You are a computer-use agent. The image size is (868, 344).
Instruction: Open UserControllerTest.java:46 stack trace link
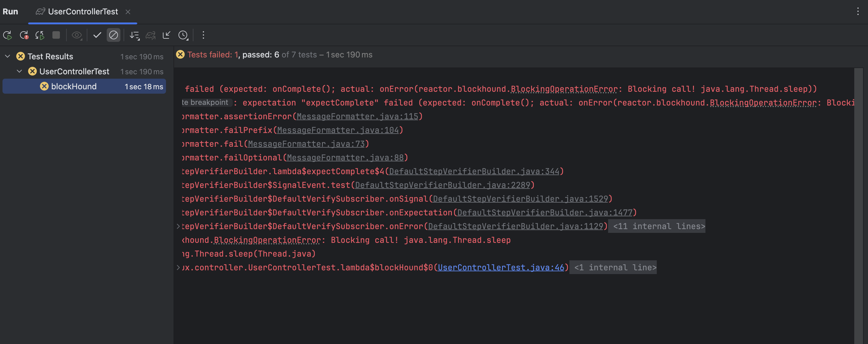pyautogui.click(x=501, y=268)
